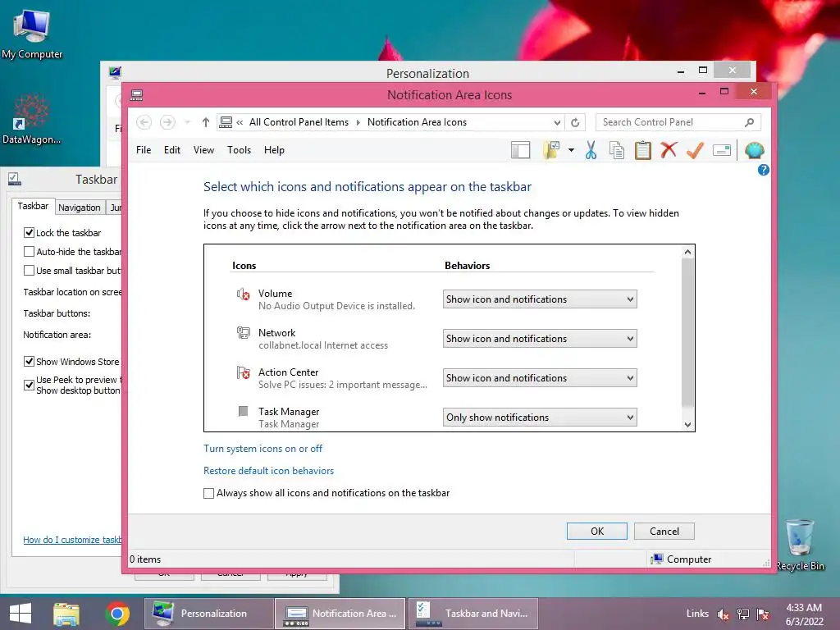Click the Copy pages icon
Screen dimensions: 840x630
(617, 151)
